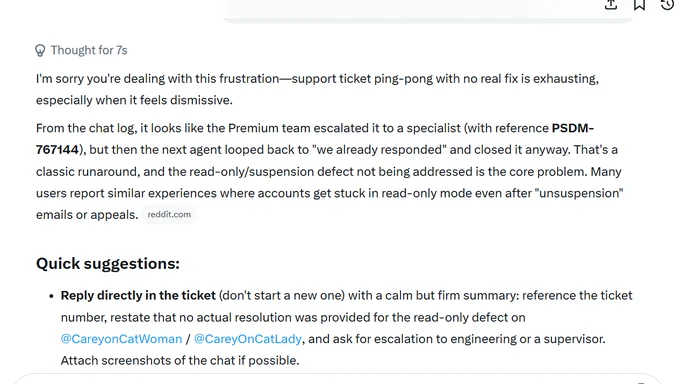Screen dimensions: 680x384
Task: Click the lightbulb thinking icon
Action: coord(40,50)
